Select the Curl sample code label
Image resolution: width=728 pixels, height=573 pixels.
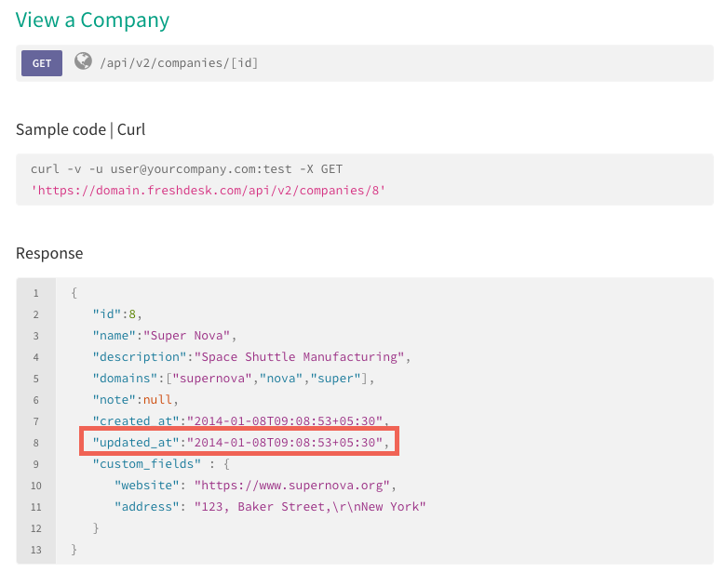click(x=131, y=129)
